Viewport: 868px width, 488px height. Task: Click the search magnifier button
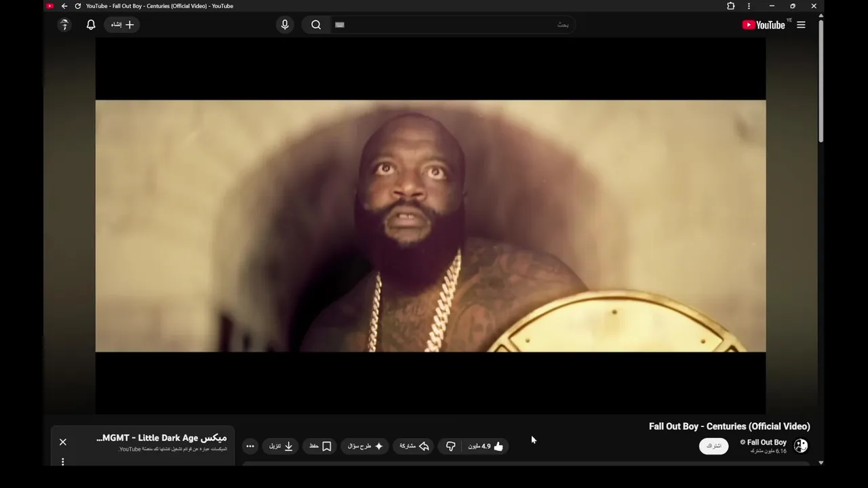point(316,25)
